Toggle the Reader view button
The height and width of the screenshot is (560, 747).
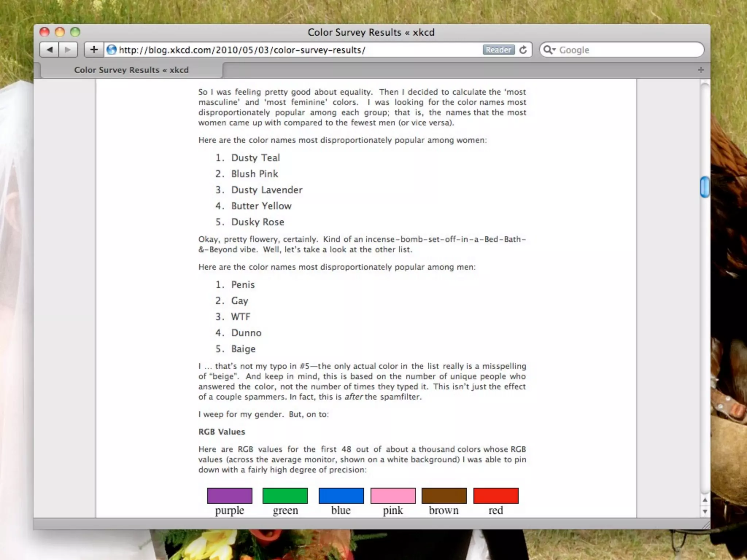click(498, 50)
